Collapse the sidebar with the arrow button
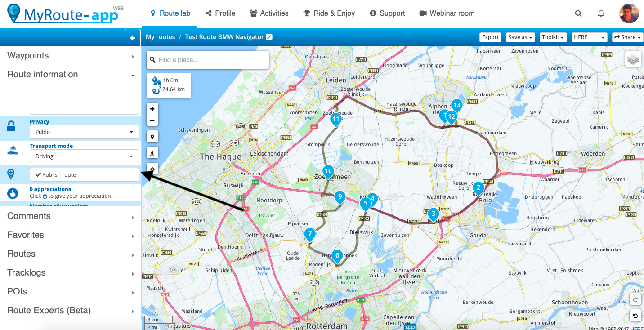The image size is (644, 330). [133, 38]
